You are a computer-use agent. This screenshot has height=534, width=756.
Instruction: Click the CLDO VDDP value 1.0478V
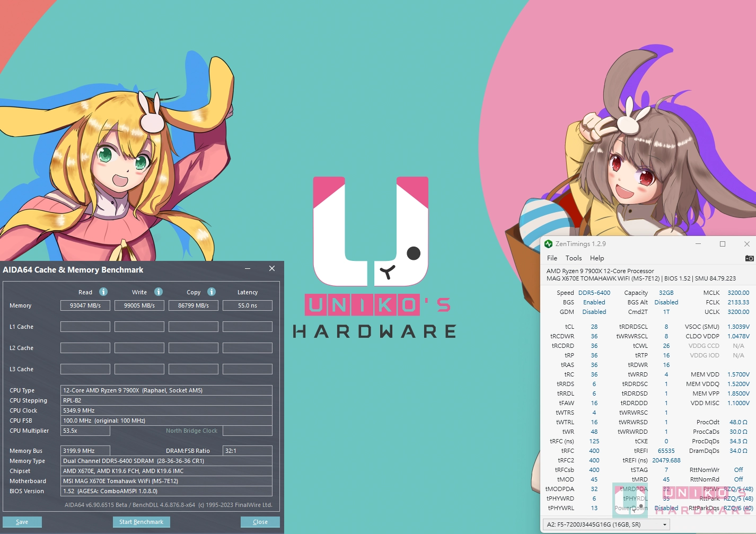(x=739, y=336)
